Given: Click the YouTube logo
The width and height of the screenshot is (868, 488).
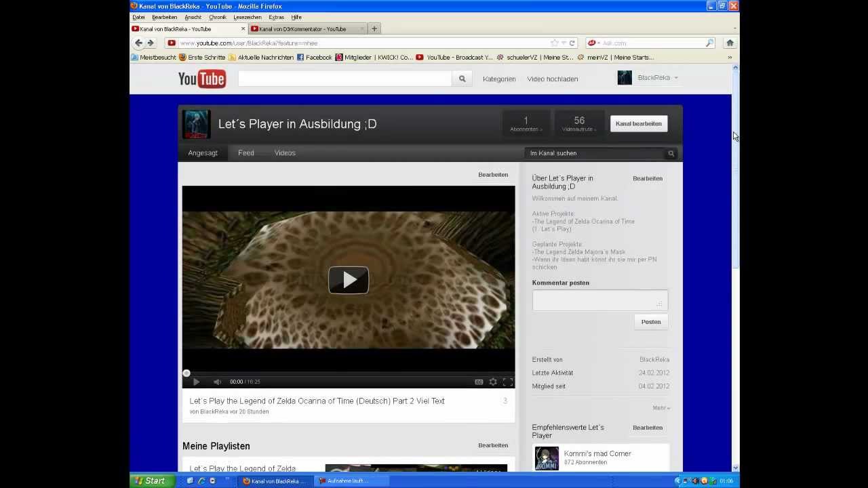Looking at the screenshot, I should (x=201, y=79).
